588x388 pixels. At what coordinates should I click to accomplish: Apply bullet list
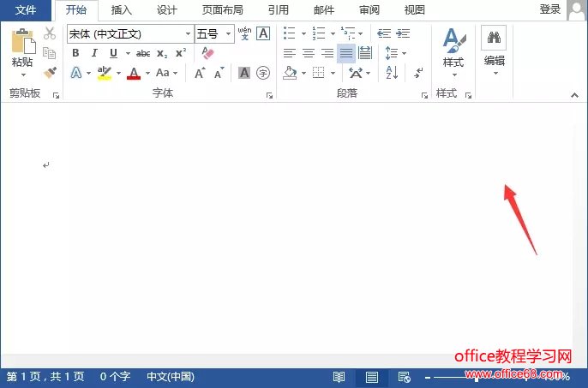tap(289, 33)
